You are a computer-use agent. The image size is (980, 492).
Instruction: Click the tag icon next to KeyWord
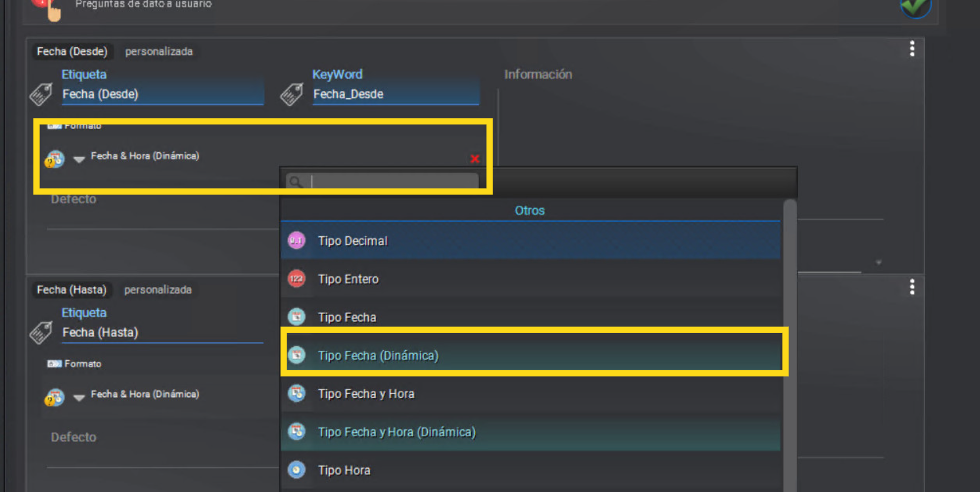[292, 94]
